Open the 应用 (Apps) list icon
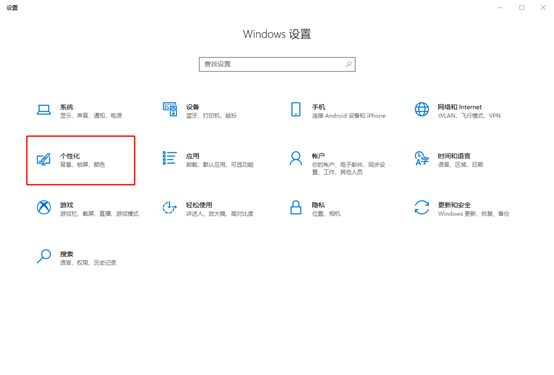554x375 pixels. (170, 158)
